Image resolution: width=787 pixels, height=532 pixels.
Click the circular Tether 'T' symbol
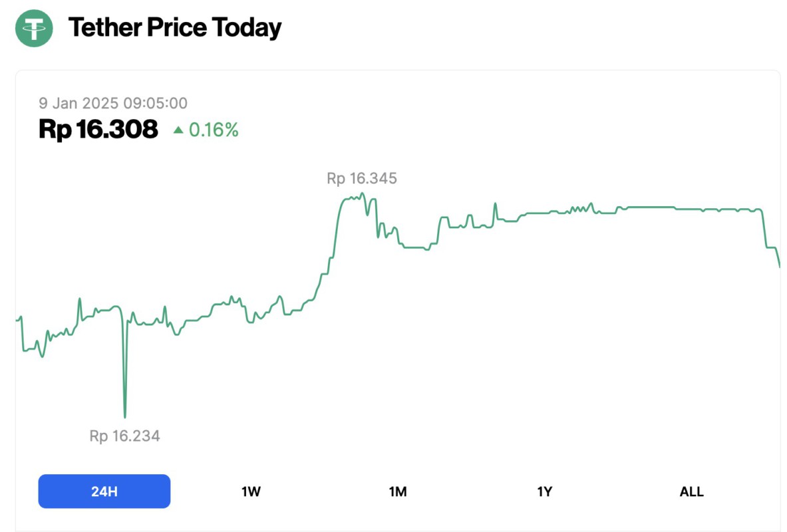pos(34,29)
